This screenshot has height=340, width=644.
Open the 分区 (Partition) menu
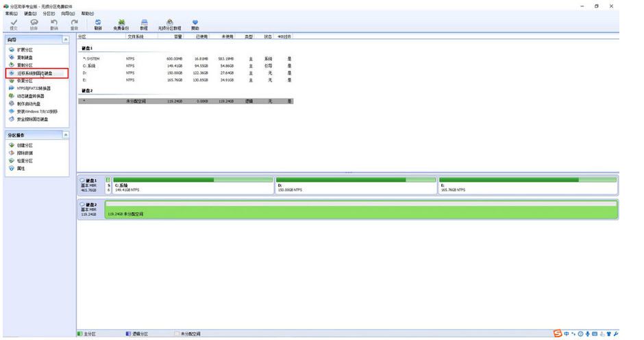49,14
